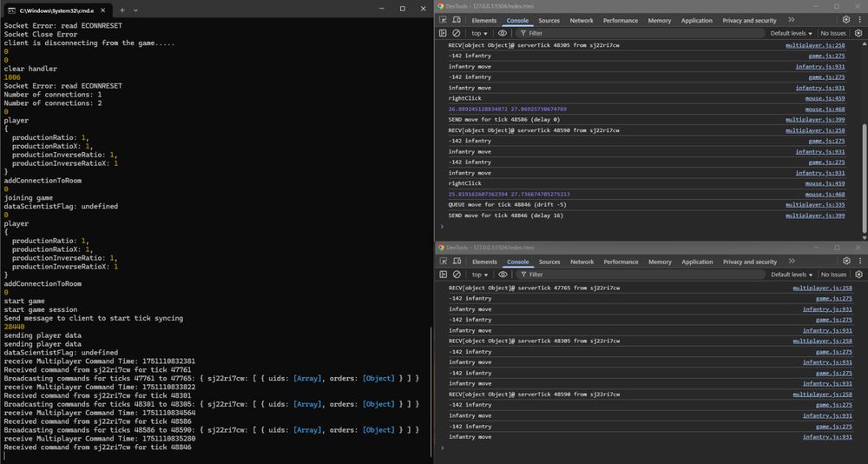The image size is (868, 464).
Task: Toggle device toolbar icon in top DevTools window
Action: [x=455, y=21]
